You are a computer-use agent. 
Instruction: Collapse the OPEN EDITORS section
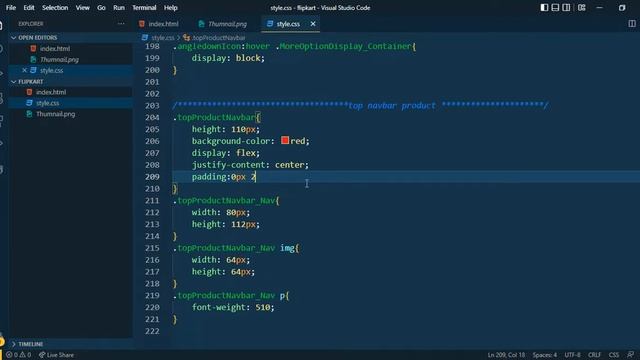point(38,38)
